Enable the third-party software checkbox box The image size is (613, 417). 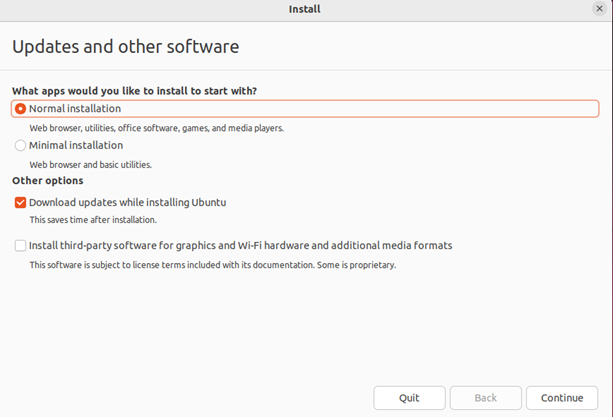(21, 246)
